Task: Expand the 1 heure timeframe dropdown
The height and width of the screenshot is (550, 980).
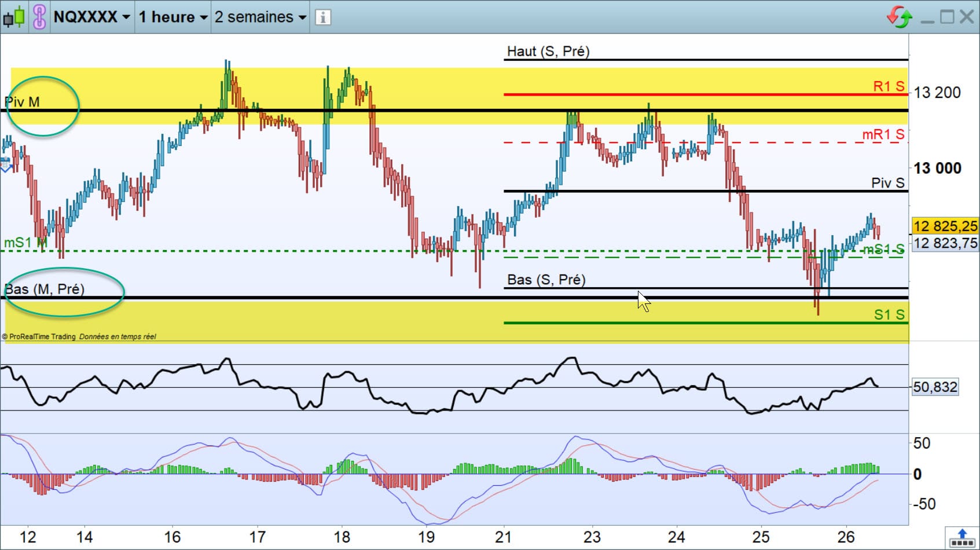Action: point(172,17)
